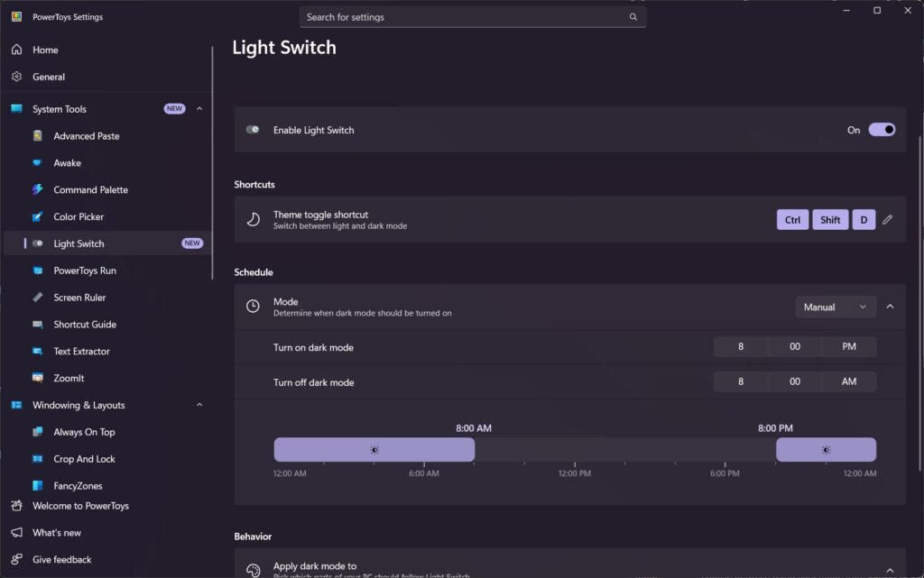Image resolution: width=924 pixels, height=578 pixels.
Task: Click the search magnifier icon
Action: [x=633, y=17]
